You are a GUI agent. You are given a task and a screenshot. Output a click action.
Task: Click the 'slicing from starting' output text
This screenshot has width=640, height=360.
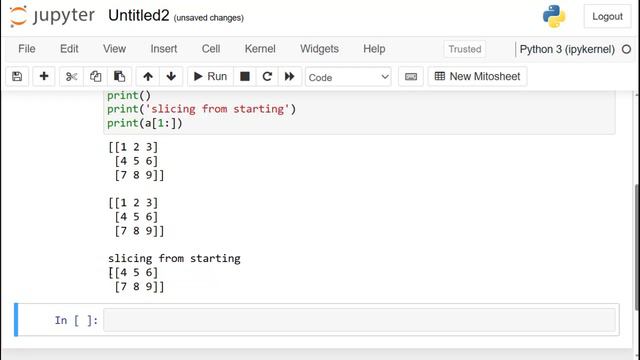pyautogui.click(x=174, y=258)
